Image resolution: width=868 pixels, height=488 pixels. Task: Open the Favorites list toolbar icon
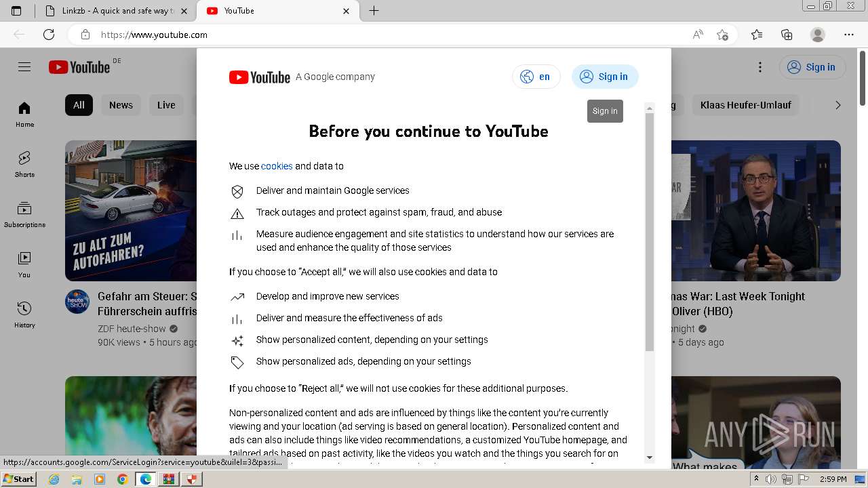(757, 35)
